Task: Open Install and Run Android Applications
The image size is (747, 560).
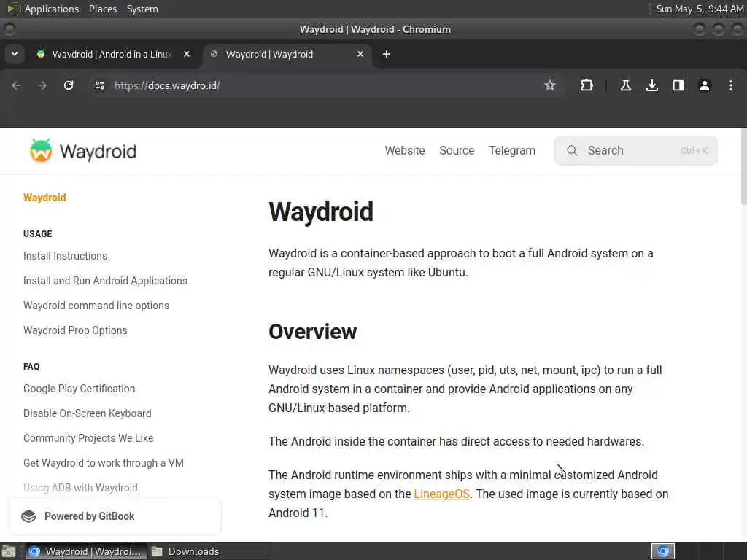Action: (x=105, y=281)
